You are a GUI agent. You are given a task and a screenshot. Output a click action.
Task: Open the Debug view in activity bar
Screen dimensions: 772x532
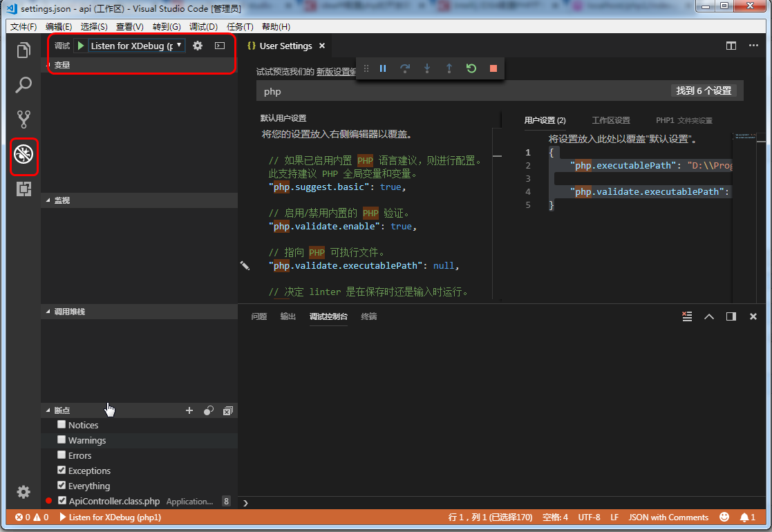23,155
